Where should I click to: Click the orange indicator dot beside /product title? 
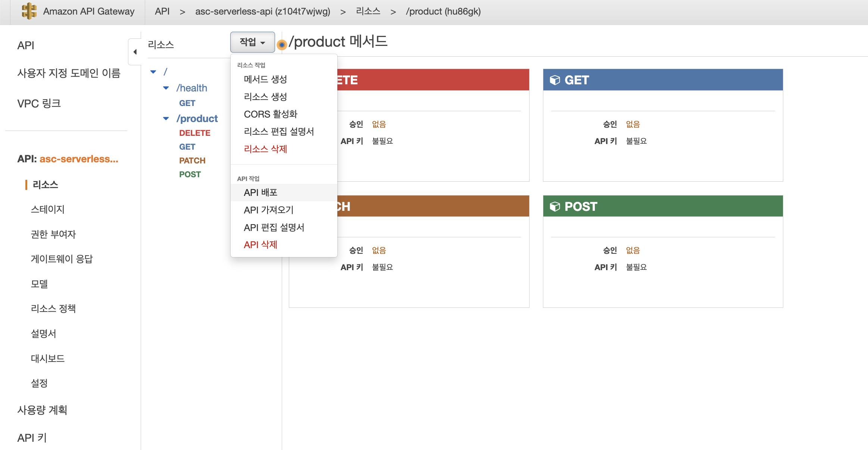(x=282, y=45)
